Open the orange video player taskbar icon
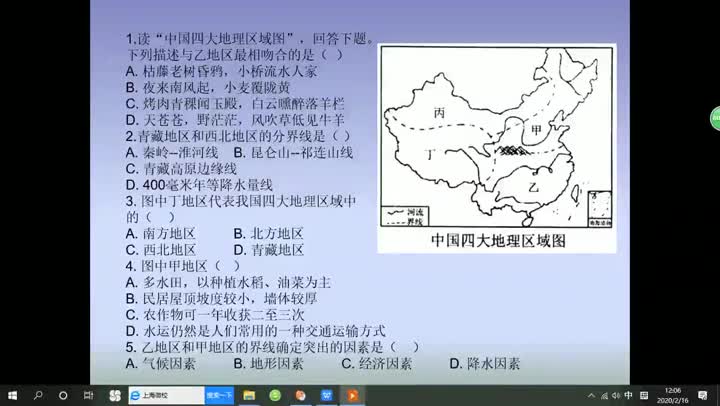 [x=352, y=395]
